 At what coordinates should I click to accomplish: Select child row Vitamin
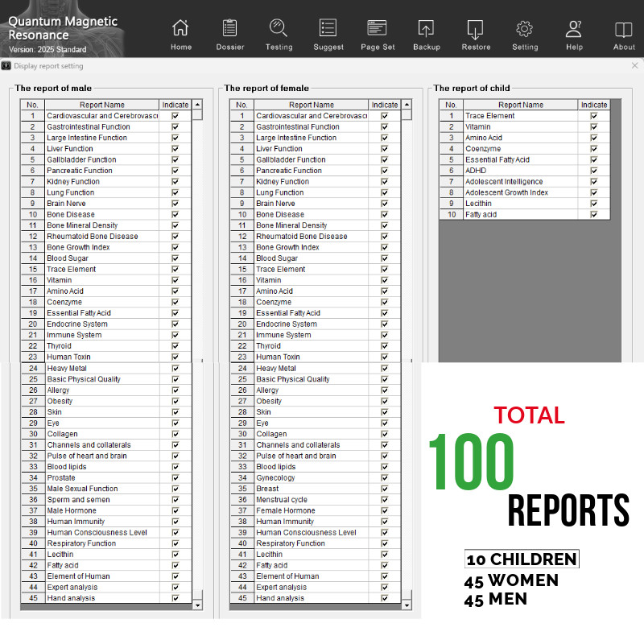[525, 127]
